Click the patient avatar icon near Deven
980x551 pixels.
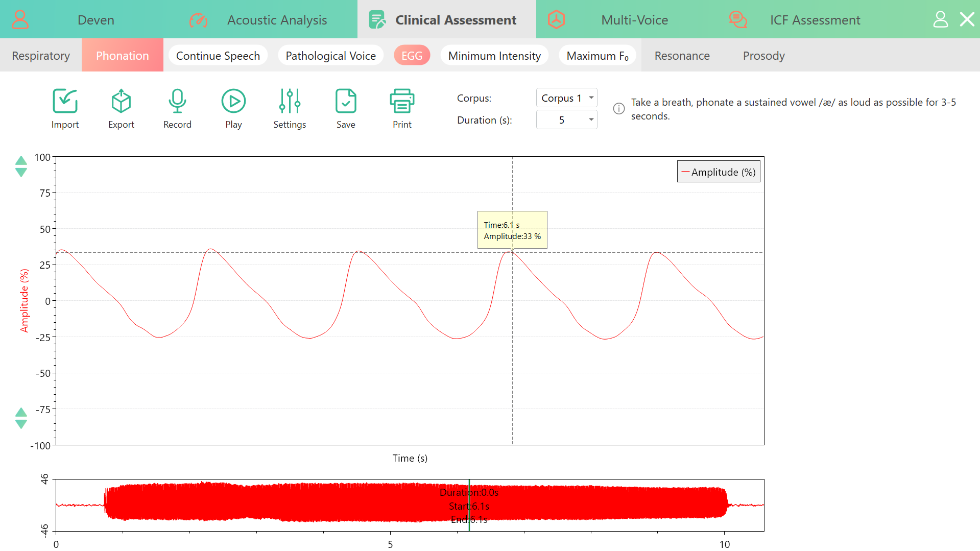(20, 20)
